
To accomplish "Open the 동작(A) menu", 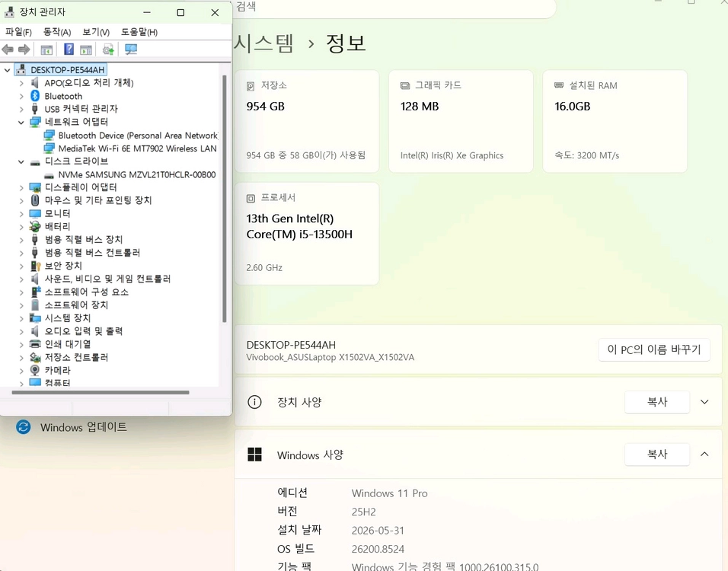I will tap(56, 32).
